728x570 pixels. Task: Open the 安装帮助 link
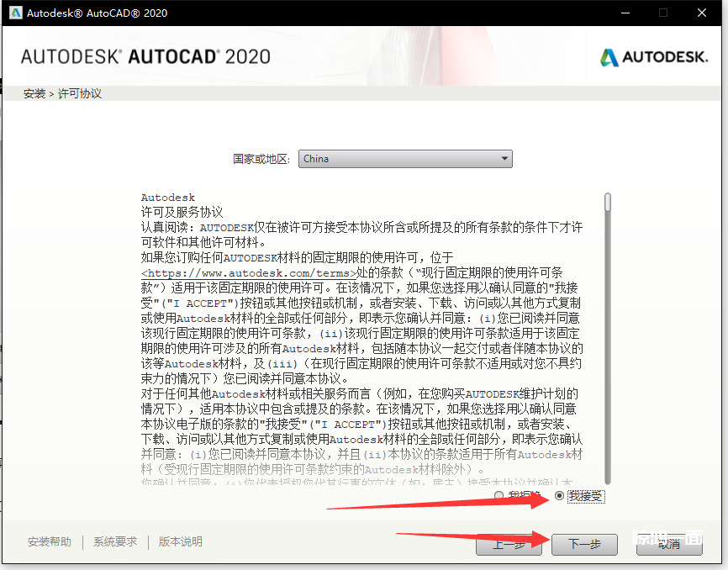pos(50,542)
